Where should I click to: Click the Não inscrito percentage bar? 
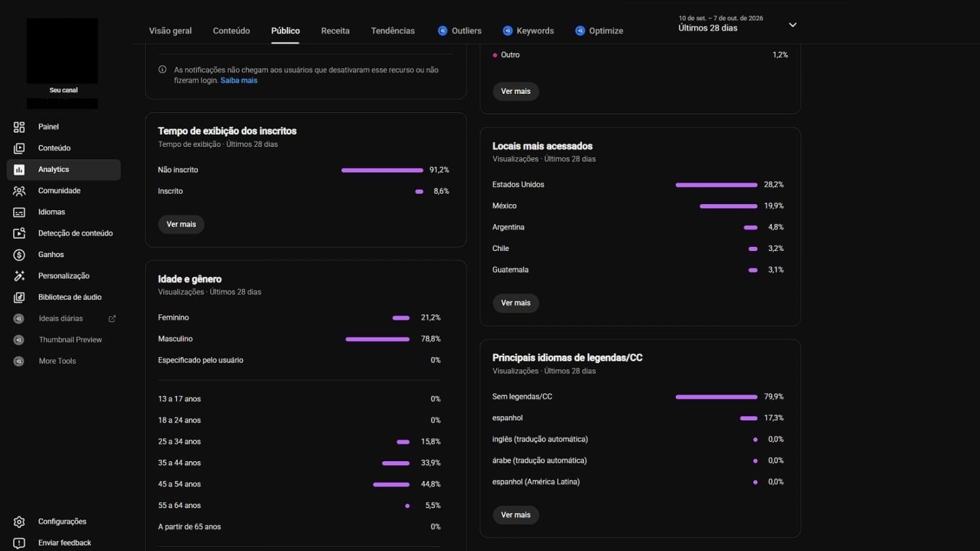(x=382, y=170)
